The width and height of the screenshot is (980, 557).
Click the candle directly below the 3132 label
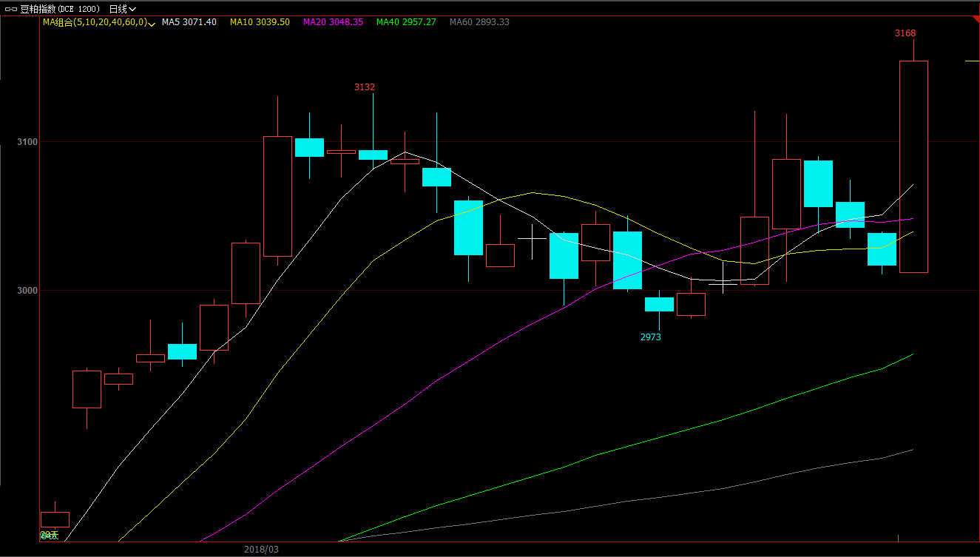[373, 155]
